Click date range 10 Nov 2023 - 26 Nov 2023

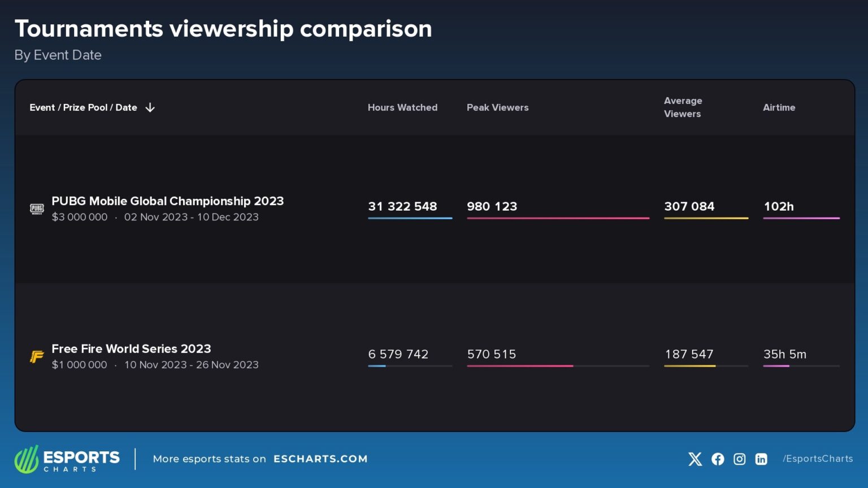tap(192, 365)
